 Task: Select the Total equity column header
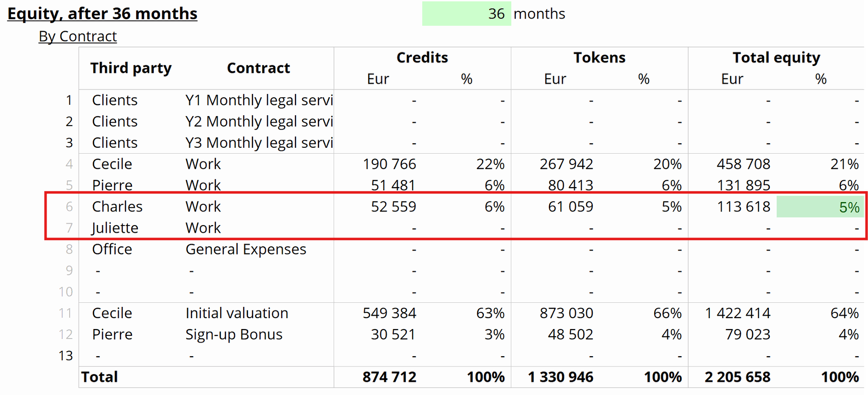[776, 57]
